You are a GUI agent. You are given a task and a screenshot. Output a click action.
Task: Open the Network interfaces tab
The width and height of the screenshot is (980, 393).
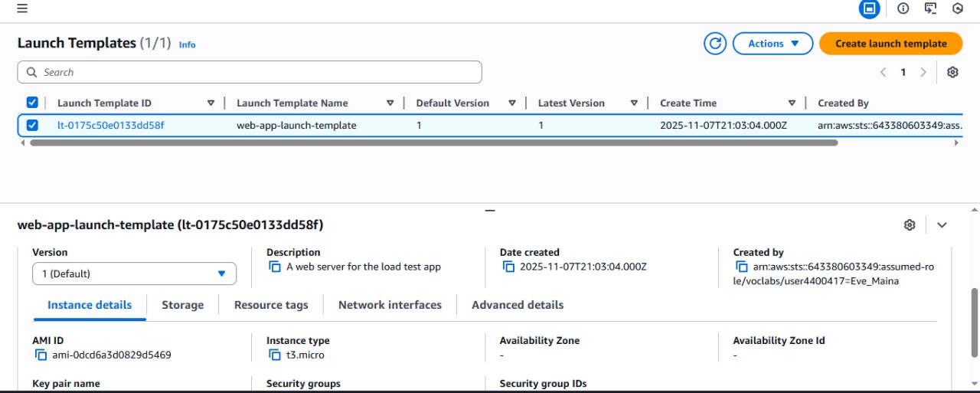click(x=390, y=305)
